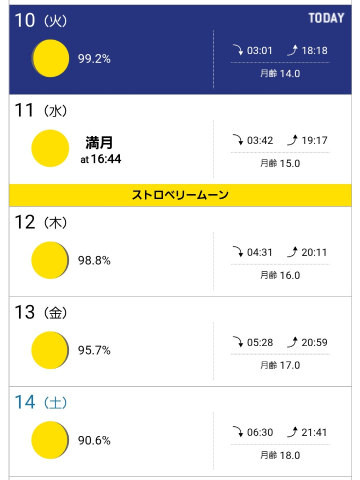
Task: Click the moon phase icon for day 13
Action: pyautogui.click(x=50, y=350)
